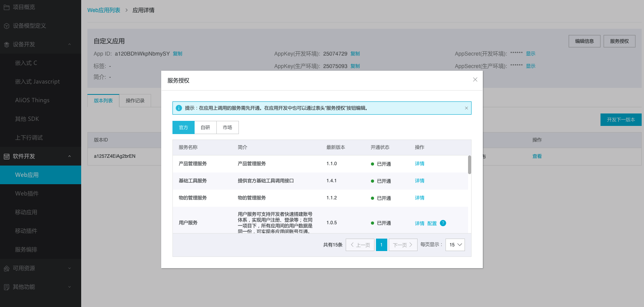
Task: Click the 编辑信息 button
Action: point(585,41)
